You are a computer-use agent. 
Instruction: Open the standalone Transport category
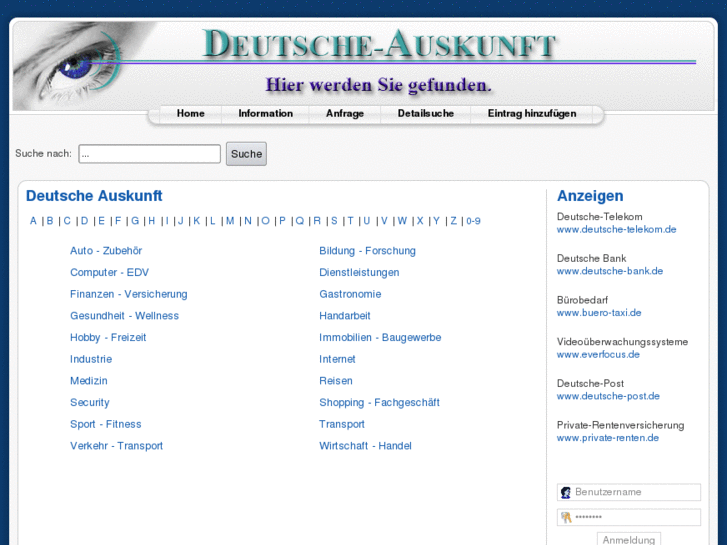[x=342, y=424]
